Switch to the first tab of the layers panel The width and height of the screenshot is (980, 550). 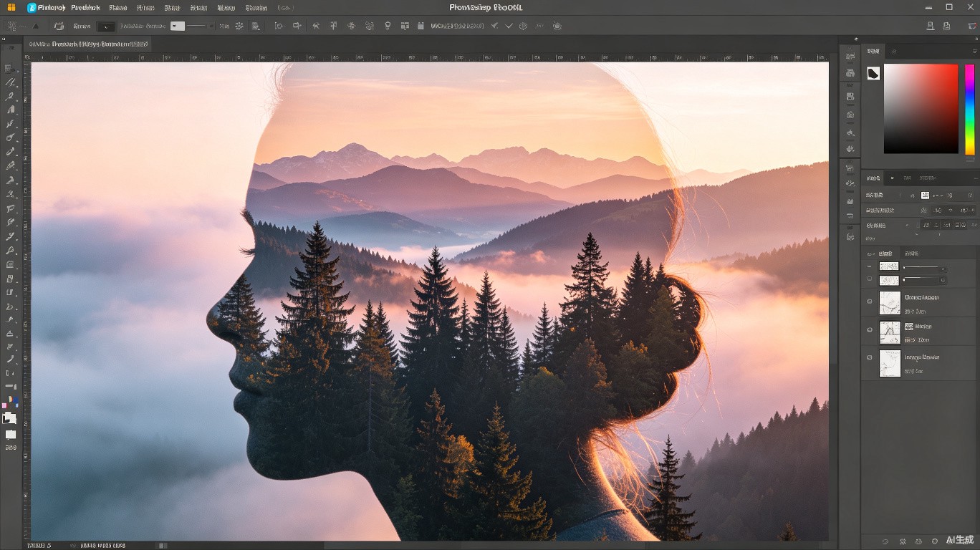[884, 254]
